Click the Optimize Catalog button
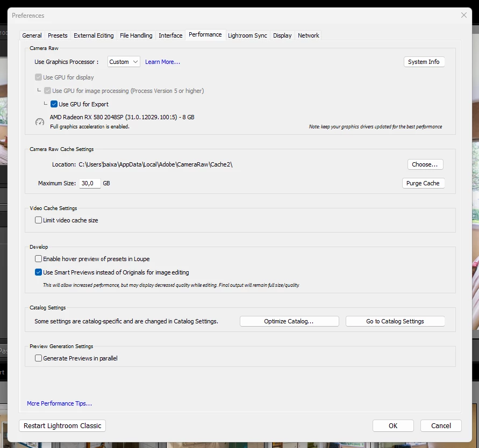This screenshot has height=448, width=479. coord(289,321)
